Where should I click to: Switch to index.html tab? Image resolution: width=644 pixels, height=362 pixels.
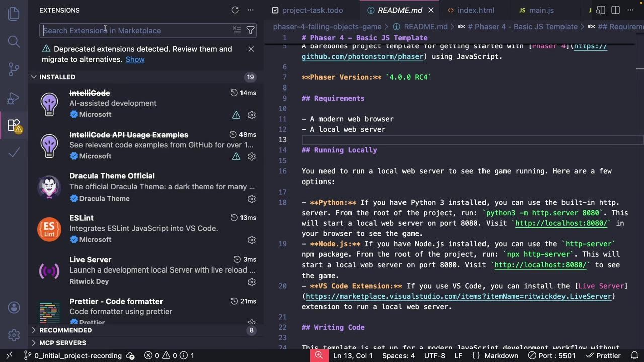[x=475, y=10]
